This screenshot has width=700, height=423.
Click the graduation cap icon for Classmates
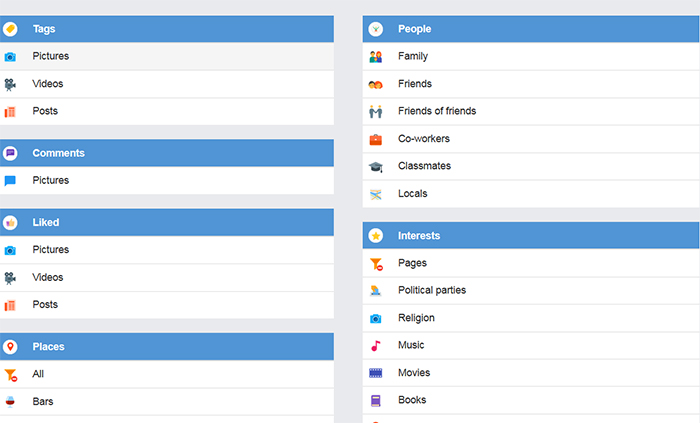pos(376,167)
